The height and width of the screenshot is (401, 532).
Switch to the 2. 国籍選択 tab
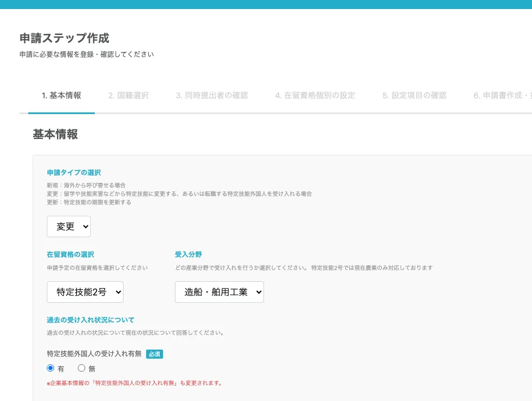128,96
